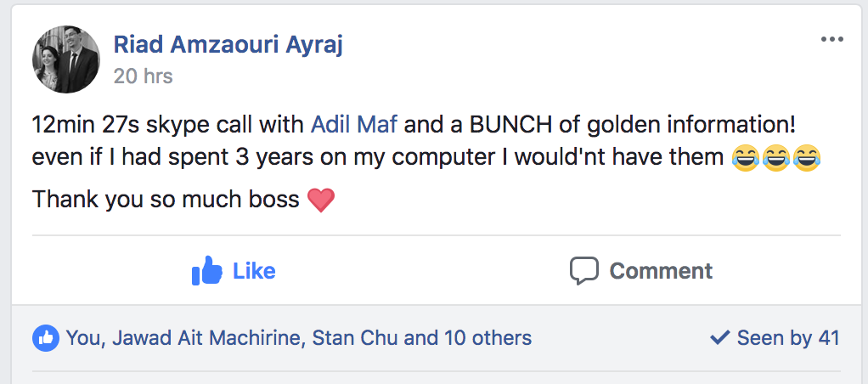Viewport: 868px width, 384px height.
Task: Click the last laughing-crying emoji
Action: [x=806, y=158]
